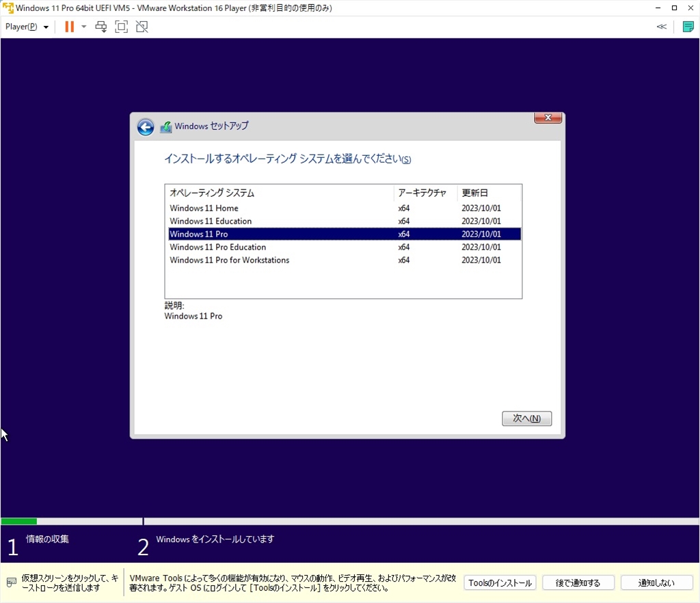Image resolution: width=700 pixels, height=603 pixels.
Task: Open the notes/message log icon
Action: tap(688, 27)
